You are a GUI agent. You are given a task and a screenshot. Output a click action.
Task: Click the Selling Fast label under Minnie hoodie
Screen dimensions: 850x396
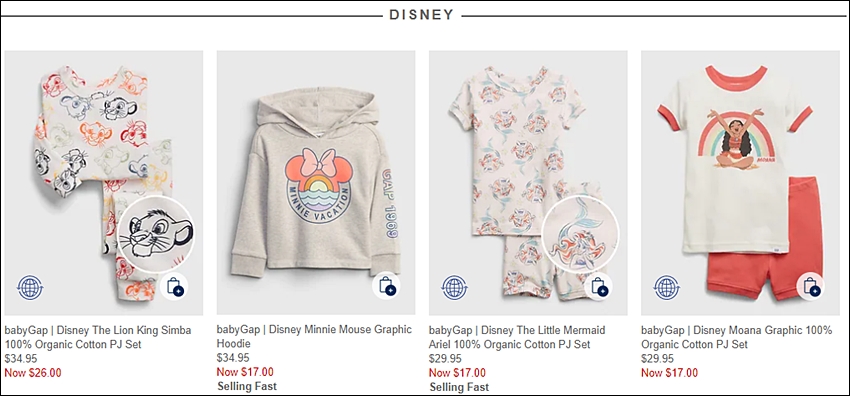[x=247, y=386]
